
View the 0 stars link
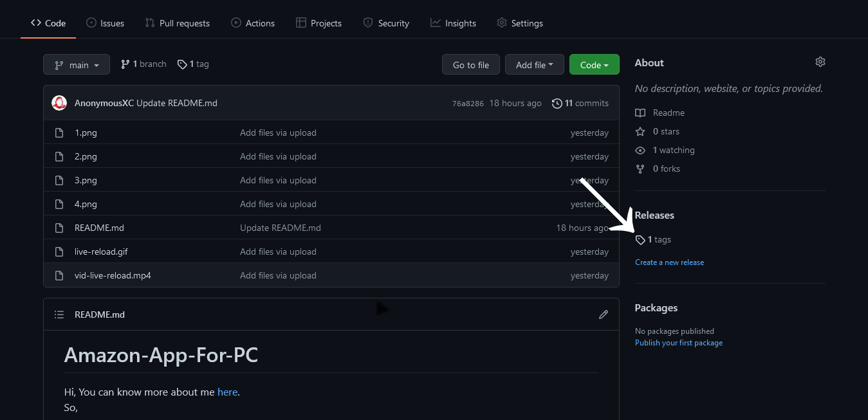click(x=666, y=131)
